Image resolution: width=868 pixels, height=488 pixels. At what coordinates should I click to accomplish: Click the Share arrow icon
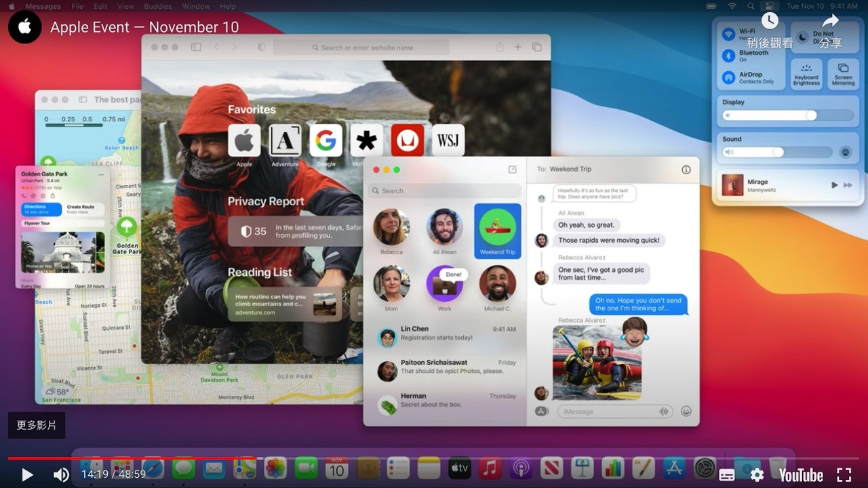click(830, 22)
